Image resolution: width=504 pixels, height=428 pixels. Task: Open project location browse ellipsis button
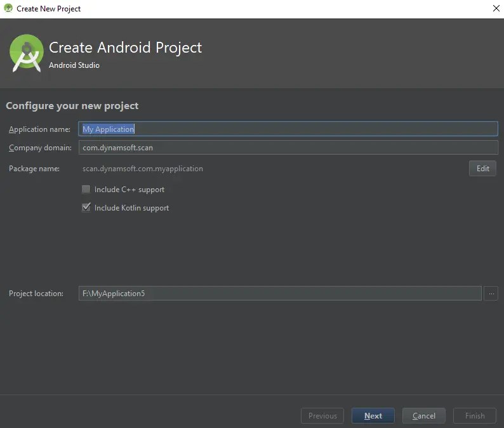coord(491,294)
